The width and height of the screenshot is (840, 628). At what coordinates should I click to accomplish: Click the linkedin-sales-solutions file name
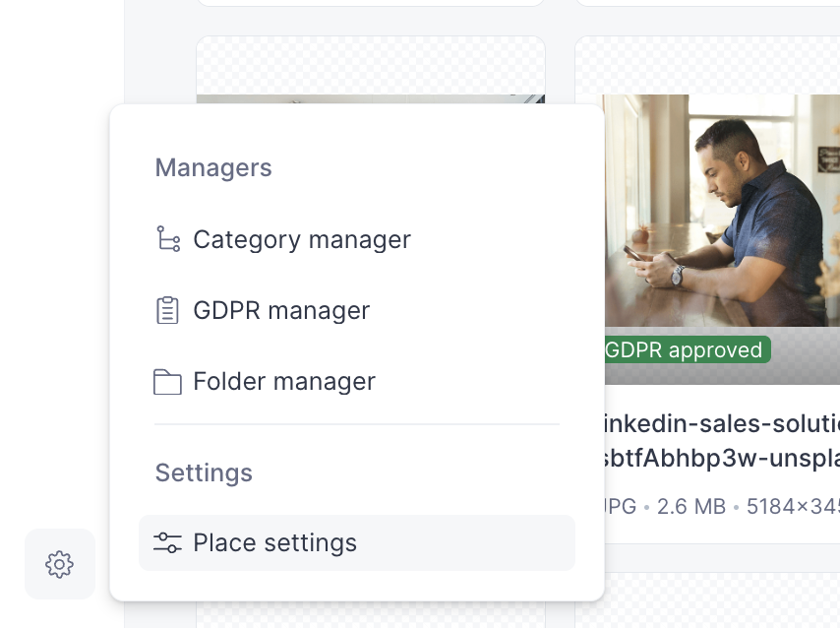click(x=721, y=441)
